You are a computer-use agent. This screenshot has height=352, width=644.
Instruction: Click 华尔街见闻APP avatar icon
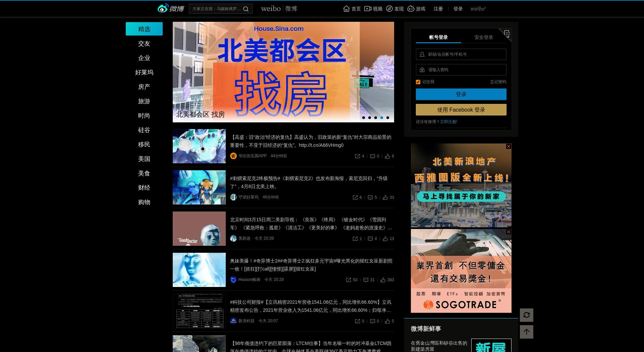pyautogui.click(x=233, y=156)
